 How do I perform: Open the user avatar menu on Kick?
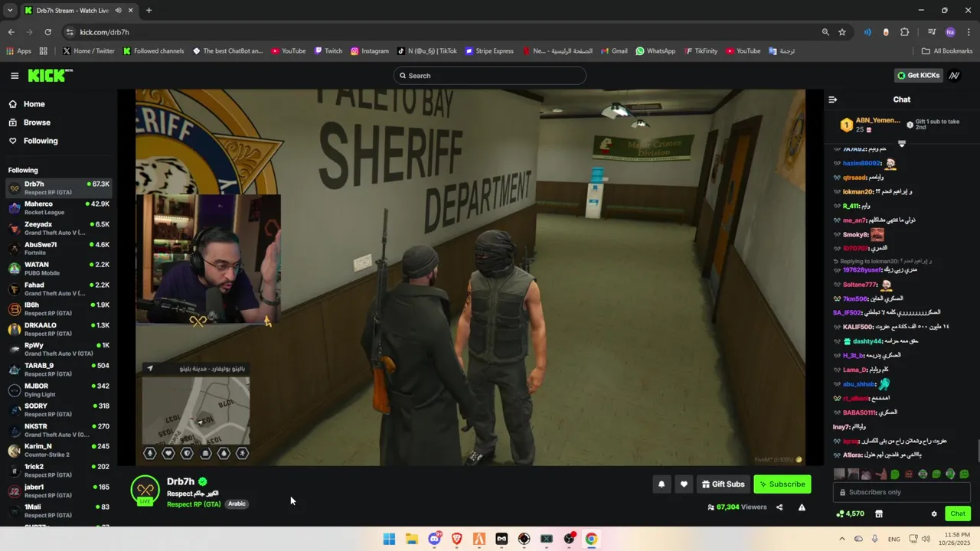[954, 76]
